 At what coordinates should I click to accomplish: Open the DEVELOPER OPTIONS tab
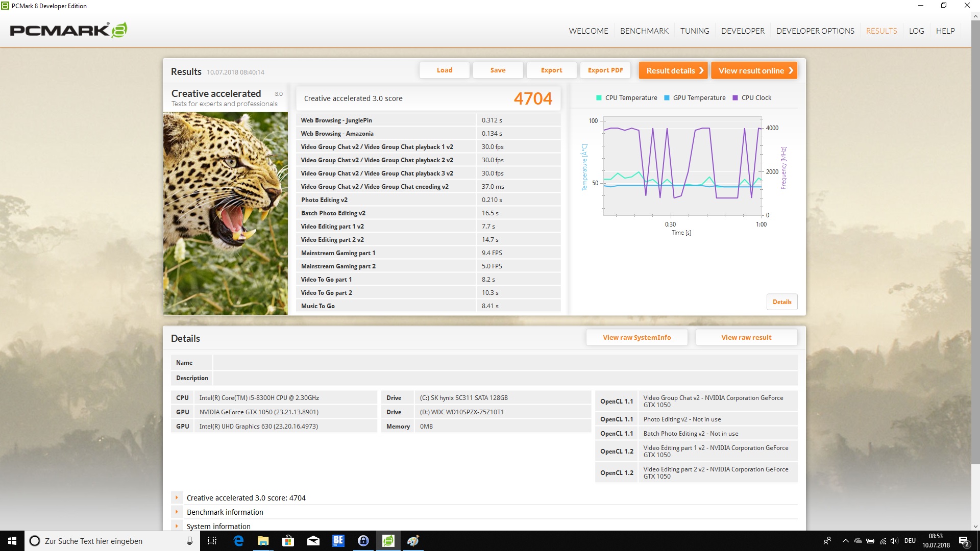pos(815,31)
